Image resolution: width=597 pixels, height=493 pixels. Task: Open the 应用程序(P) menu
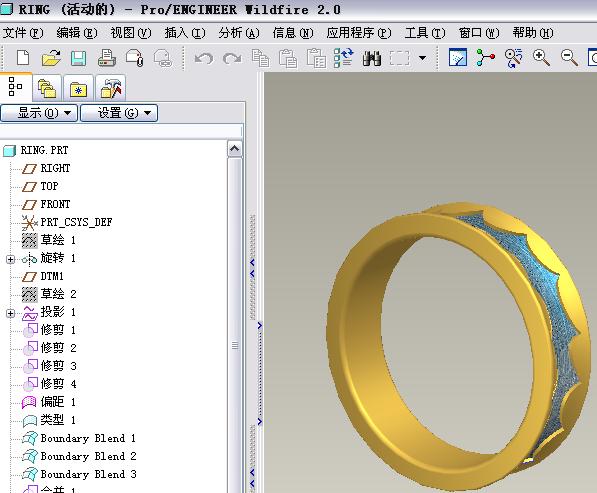[x=359, y=33]
